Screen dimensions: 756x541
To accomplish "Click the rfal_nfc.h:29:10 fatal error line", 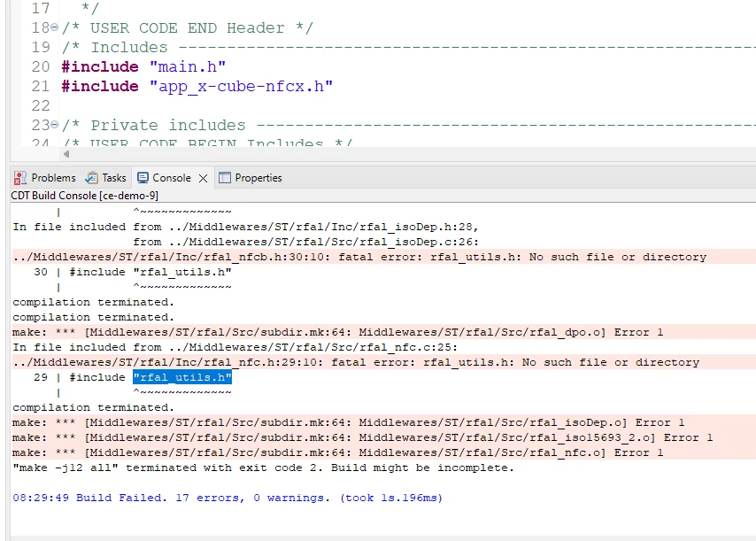I will 356,362.
